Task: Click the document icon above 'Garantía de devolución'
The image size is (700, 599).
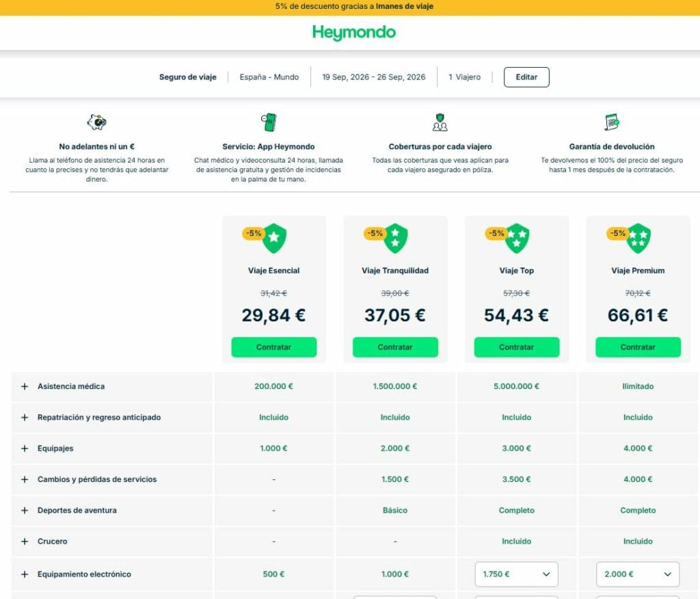Action: pos(612,122)
